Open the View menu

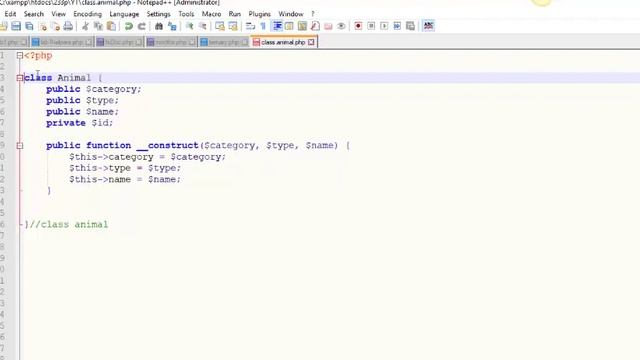pyautogui.click(x=58, y=14)
